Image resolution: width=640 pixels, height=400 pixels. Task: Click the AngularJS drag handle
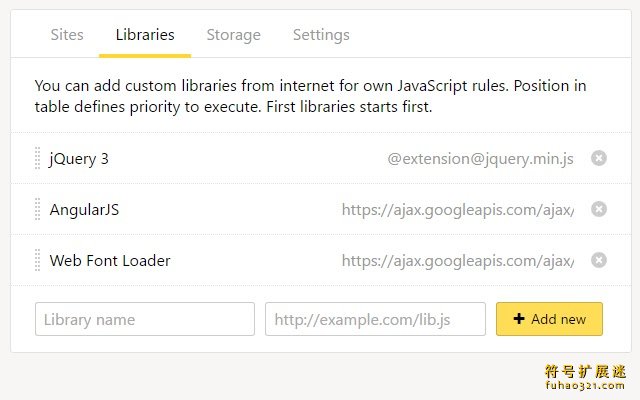point(38,209)
